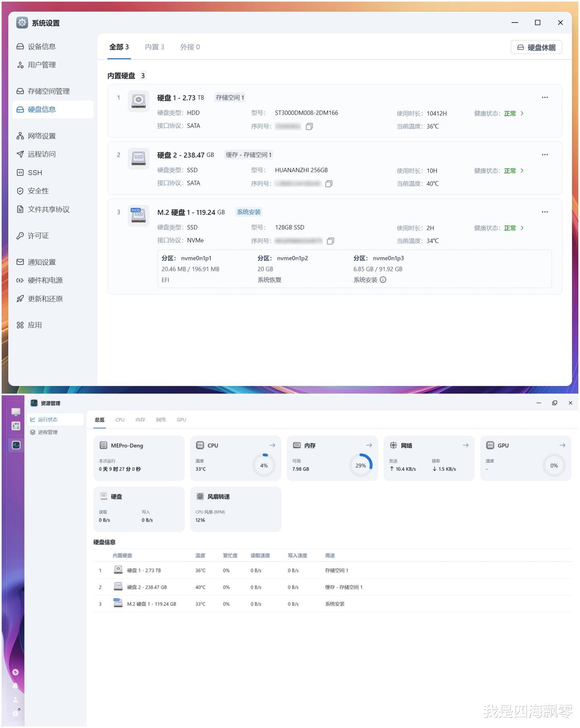Open more options for M.2 硬盘 1

tap(545, 212)
